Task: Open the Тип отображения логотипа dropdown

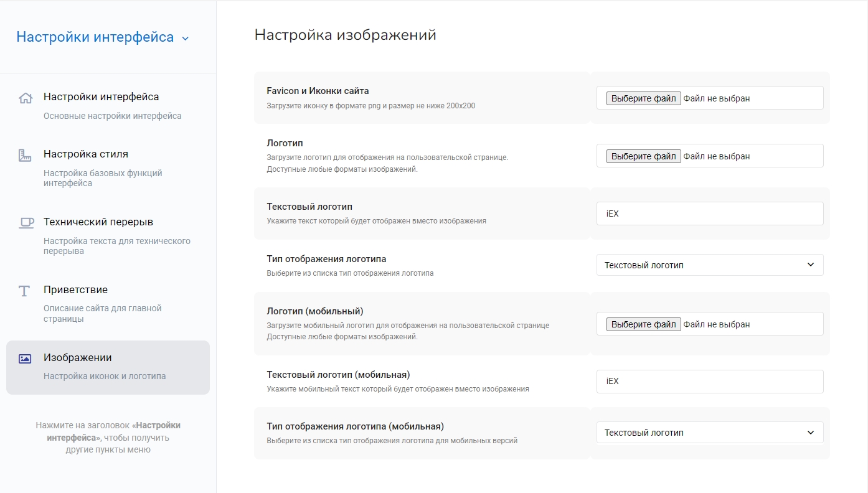Action: pyautogui.click(x=709, y=265)
